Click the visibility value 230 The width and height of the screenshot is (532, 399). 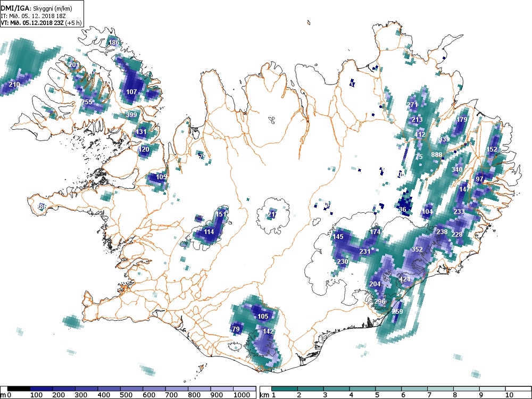click(x=343, y=261)
